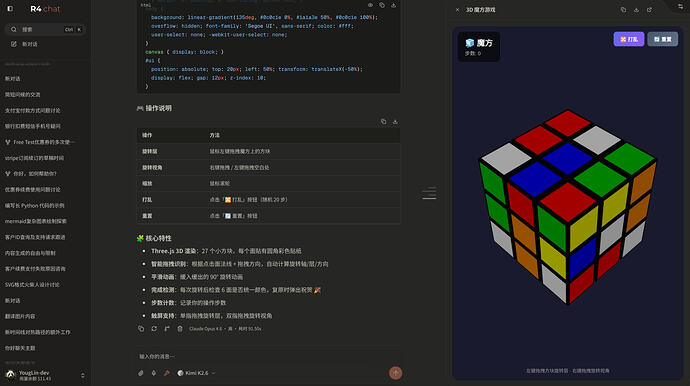Click the 打乱 row in the operations table
This screenshot has width=690, height=386.
(x=268, y=200)
